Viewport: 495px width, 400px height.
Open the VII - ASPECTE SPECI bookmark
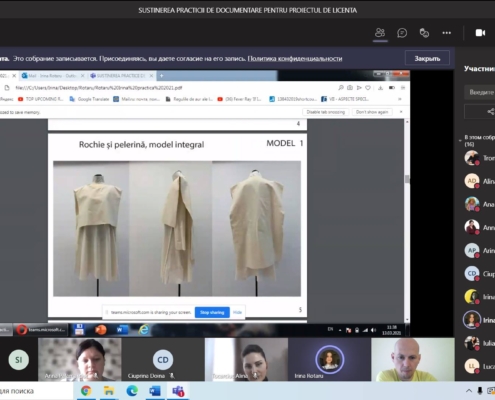(x=345, y=99)
